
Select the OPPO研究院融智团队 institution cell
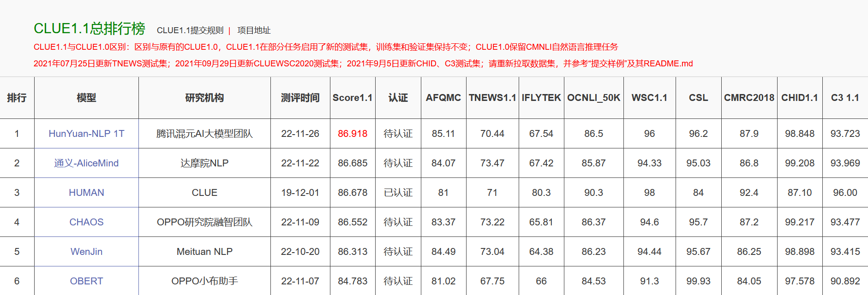point(204,222)
